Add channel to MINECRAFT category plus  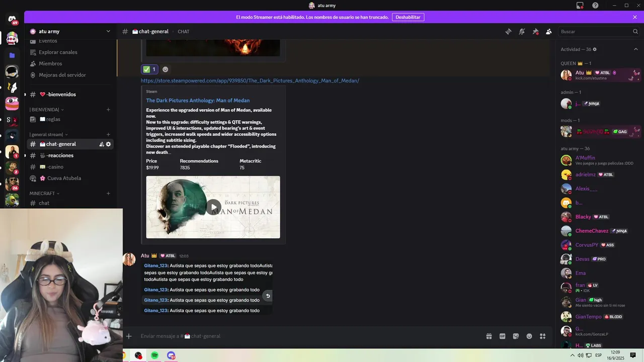coord(108,194)
